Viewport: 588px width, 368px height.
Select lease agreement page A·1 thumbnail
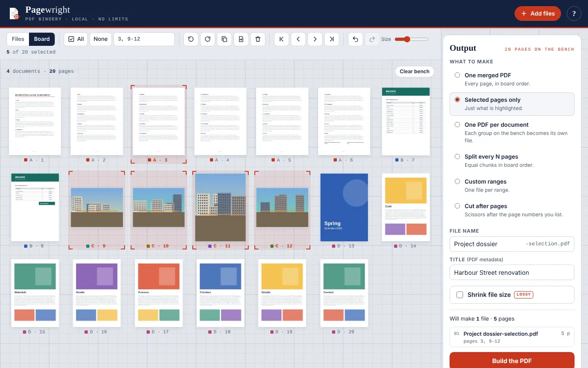[x=35, y=121]
